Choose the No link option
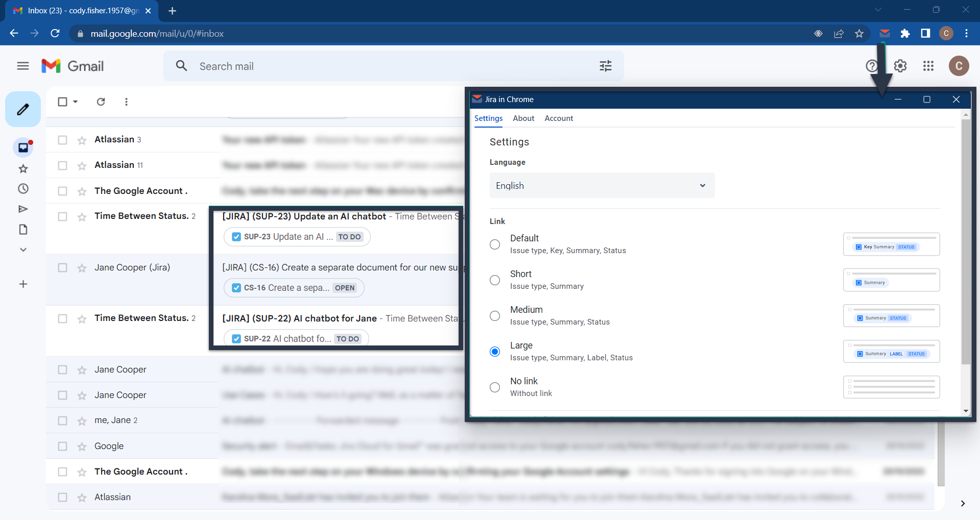 click(x=494, y=387)
